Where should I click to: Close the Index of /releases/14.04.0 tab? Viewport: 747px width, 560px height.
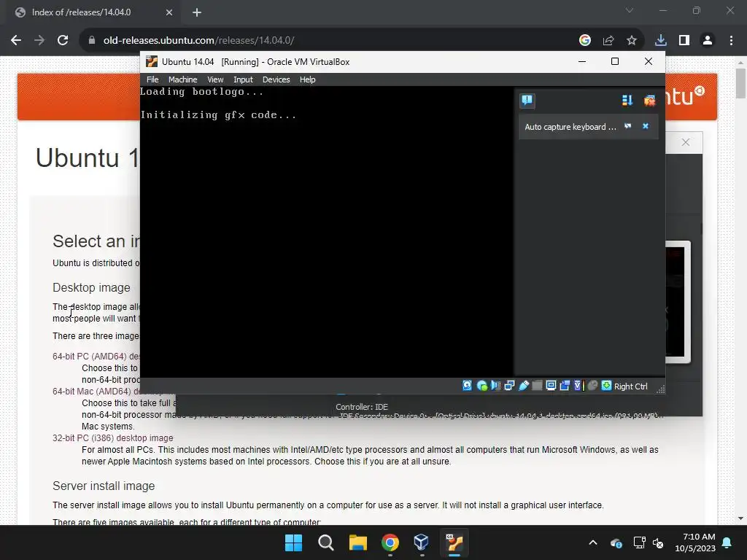[169, 12]
